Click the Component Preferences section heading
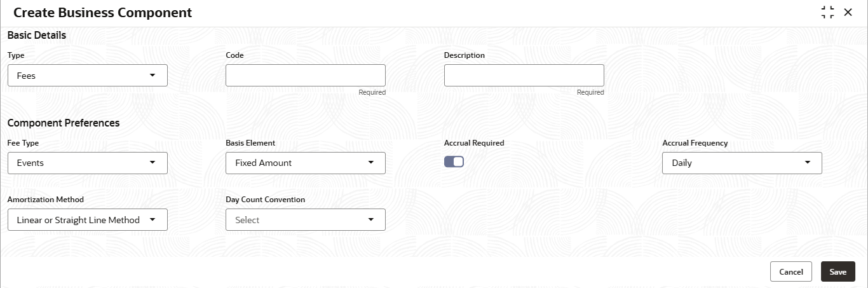This screenshot has height=288, width=868. pyautogui.click(x=64, y=123)
